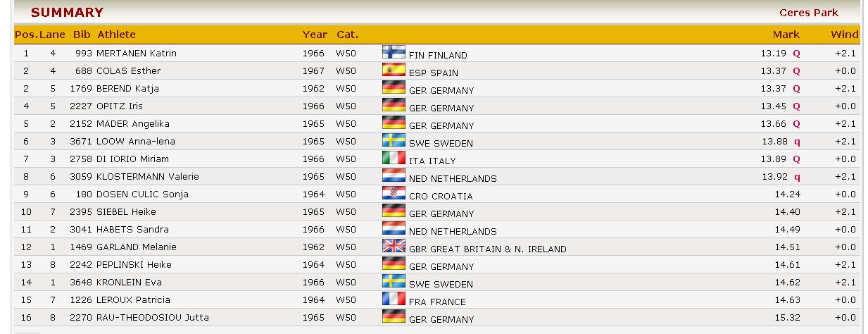Click the Q qualifier mark for OPITZ Iris
868x334 pixels.
796,106
